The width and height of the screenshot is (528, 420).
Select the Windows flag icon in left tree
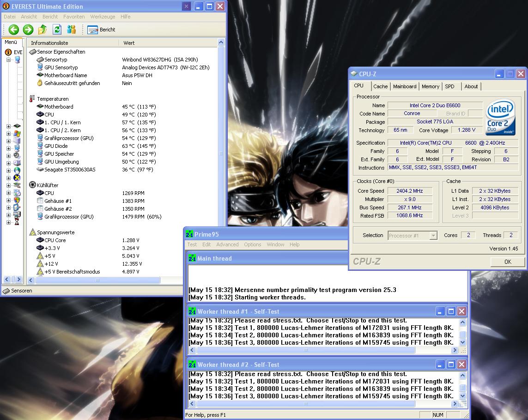17,134
